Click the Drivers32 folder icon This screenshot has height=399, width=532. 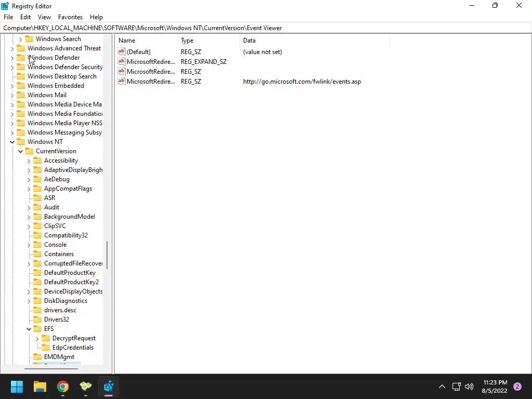tap(37, 320)
